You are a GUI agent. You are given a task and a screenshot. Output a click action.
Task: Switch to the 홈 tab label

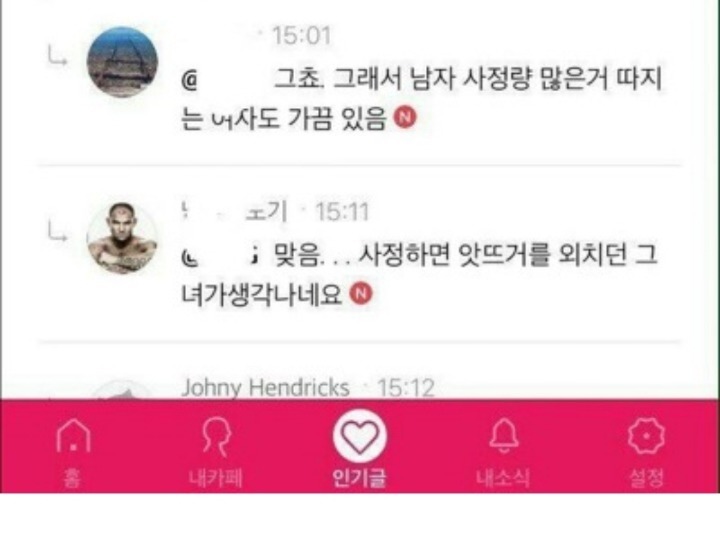[x=73, y=478]
